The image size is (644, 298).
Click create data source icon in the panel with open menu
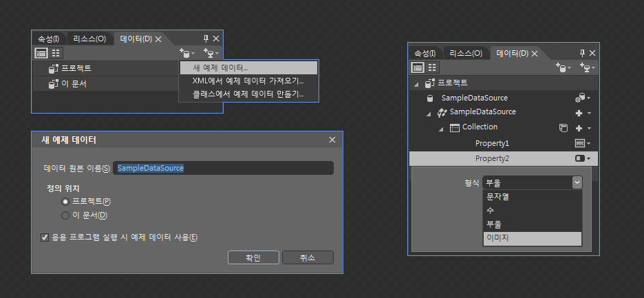(x=209, y=52)
